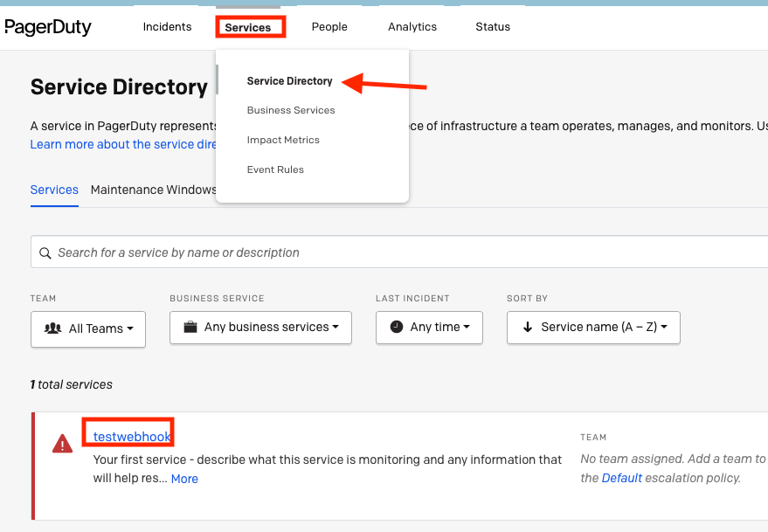Open the testwebhook service link
This screenshot has height=532, width=768.
click(x=132, y=437)
